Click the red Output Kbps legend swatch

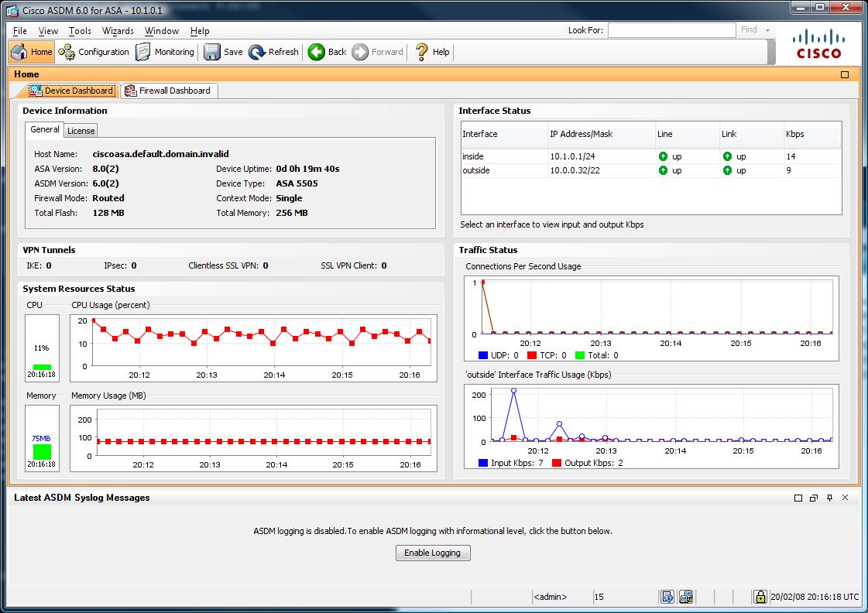click(556, 463)
